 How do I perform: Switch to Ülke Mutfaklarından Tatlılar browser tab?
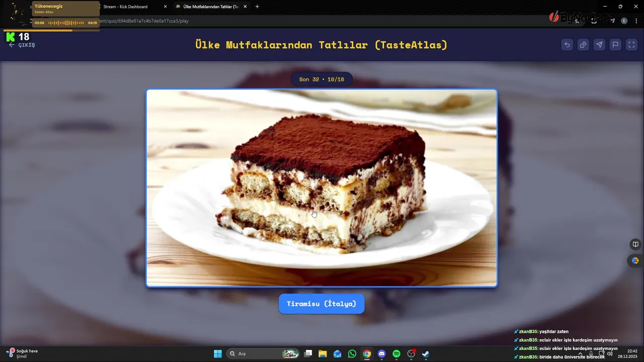point(211,7)
